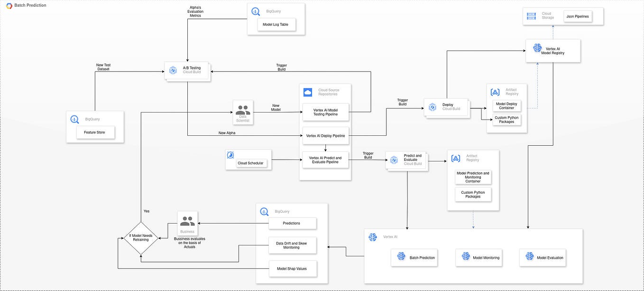Select the Artifact Registry icon above Model Deploy Container
Image resolution: width=644 pixels, height=291 pixels.
495,92
